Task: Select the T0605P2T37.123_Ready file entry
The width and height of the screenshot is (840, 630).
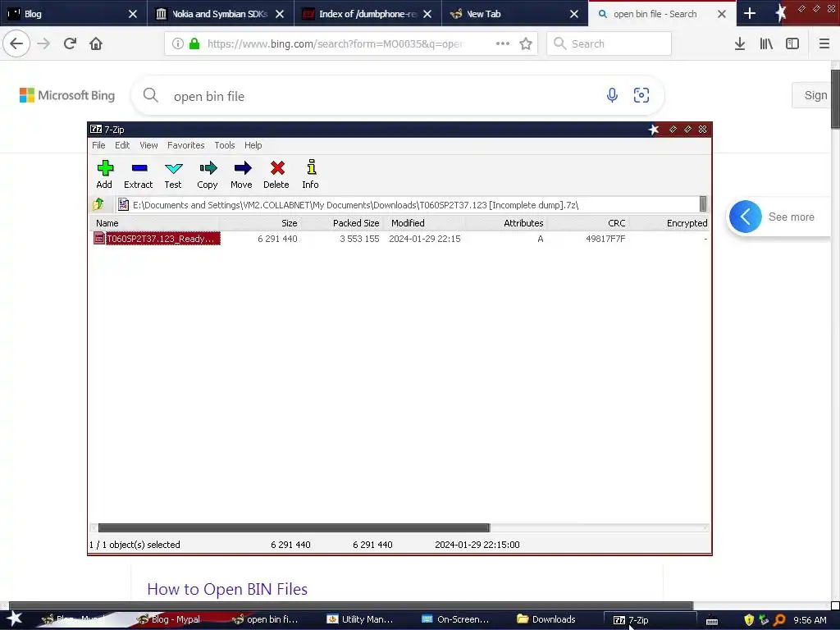Action: coord(157,239)
